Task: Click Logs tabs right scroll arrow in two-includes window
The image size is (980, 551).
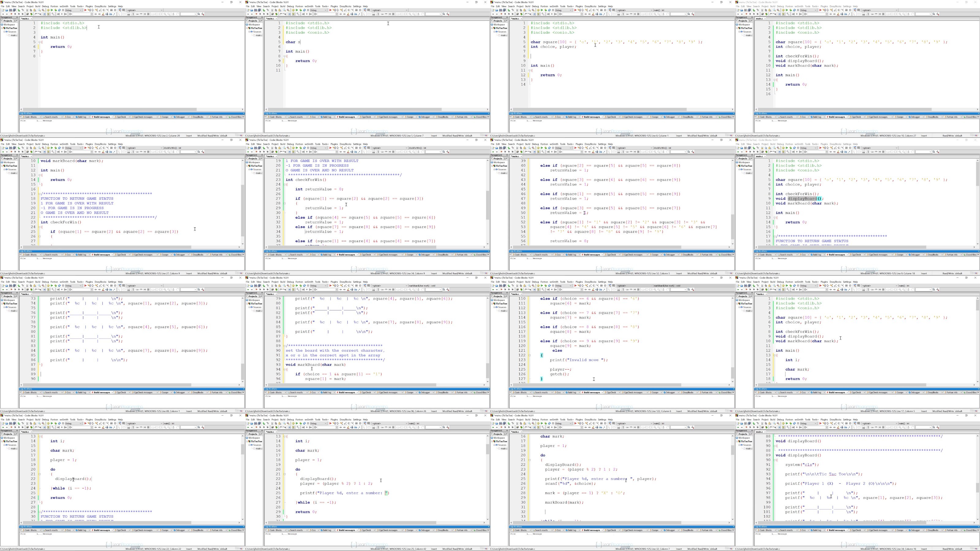Action: [243, 117]
